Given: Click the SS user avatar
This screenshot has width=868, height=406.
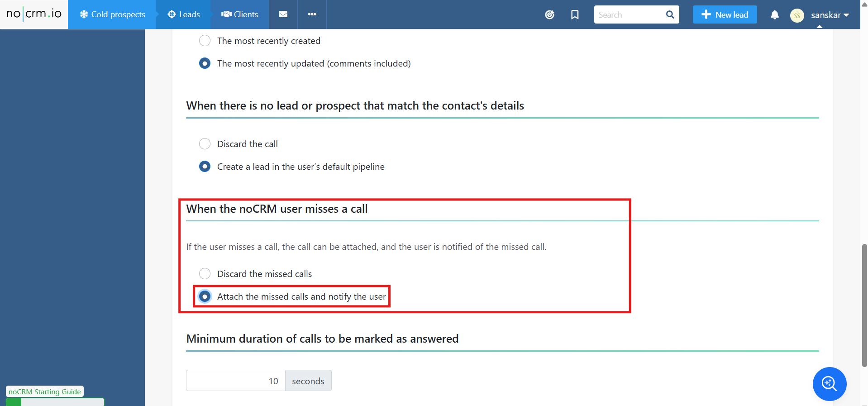Looking at the screenshot, I should [797, 15].
